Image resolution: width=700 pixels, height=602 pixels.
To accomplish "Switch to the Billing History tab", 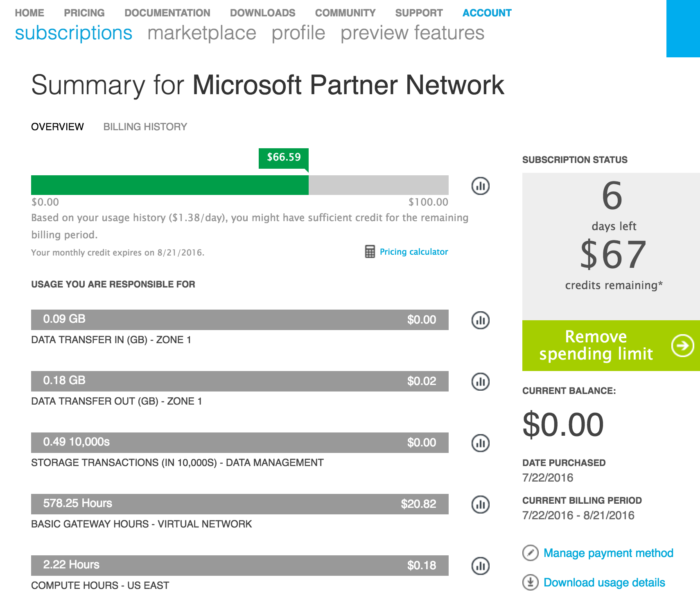I will 145,127.
